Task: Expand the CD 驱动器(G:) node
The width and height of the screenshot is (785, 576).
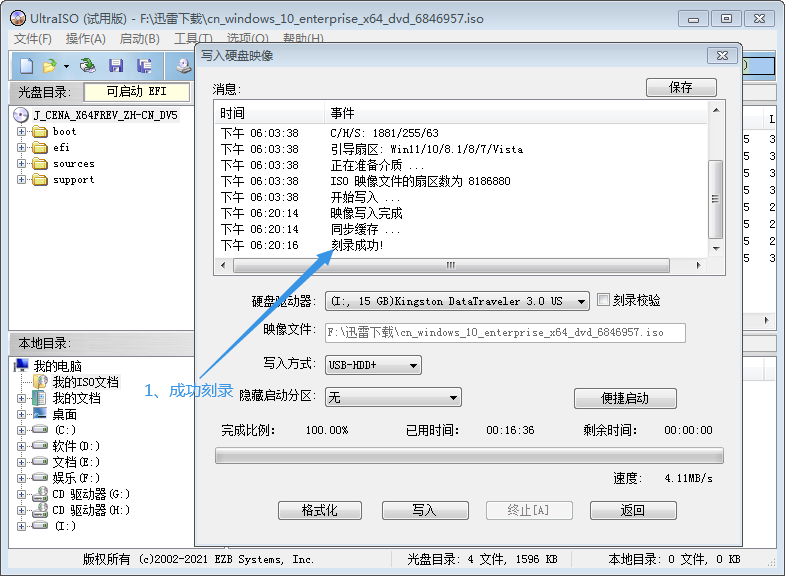Action: [x=21, y=494]
